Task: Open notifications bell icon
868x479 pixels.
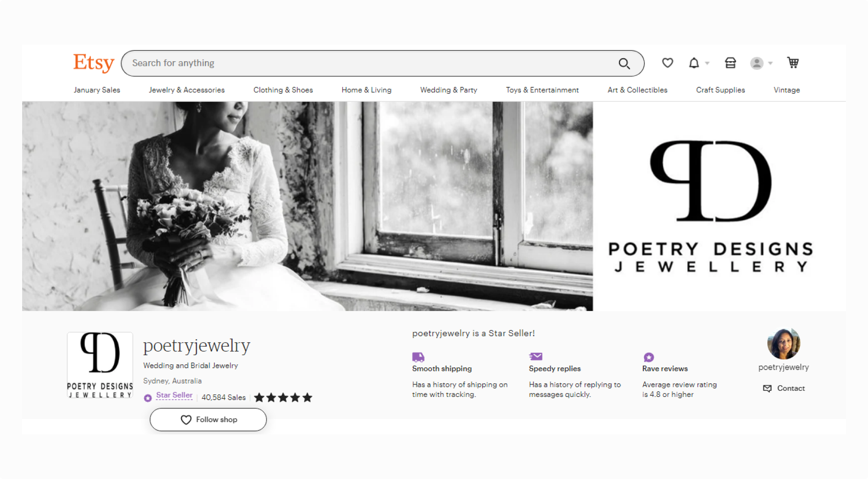Action: click(x=694, y=63)
